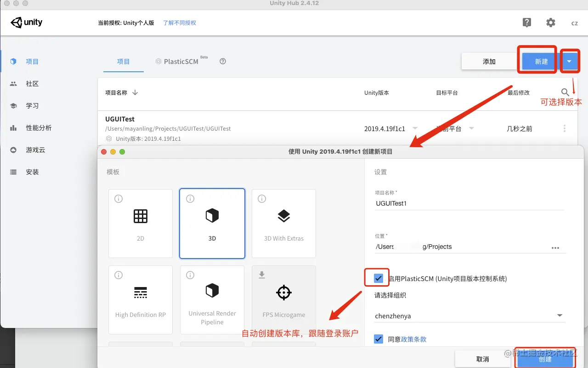Show info for Universal Render Pipeline
588x368 pixels.
(x=190, y=275)
